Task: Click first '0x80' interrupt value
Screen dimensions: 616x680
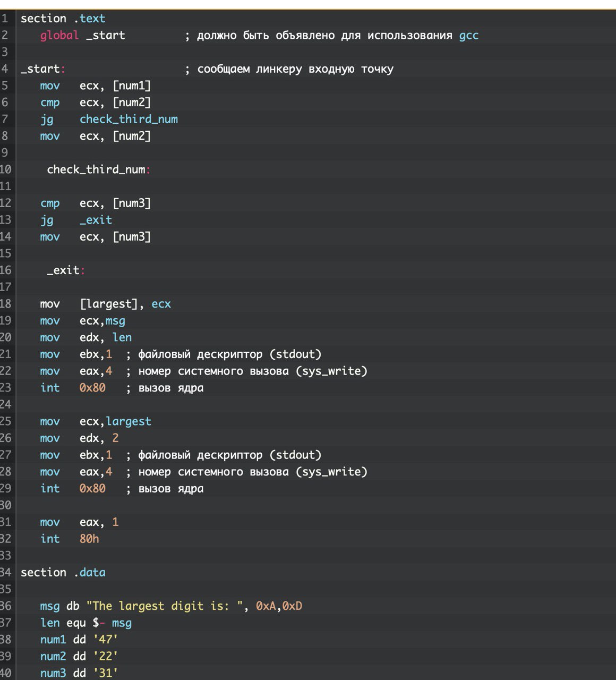Action: 92,388
